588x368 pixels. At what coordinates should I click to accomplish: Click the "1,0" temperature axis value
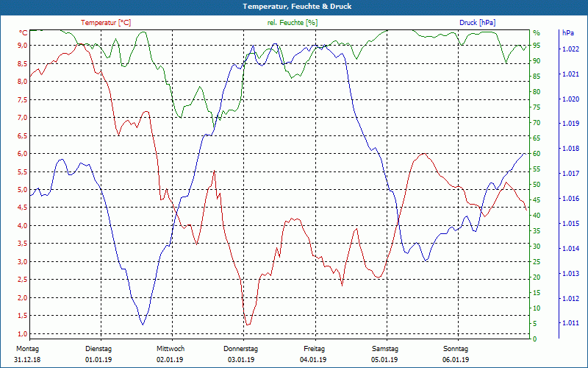[23, 334]
